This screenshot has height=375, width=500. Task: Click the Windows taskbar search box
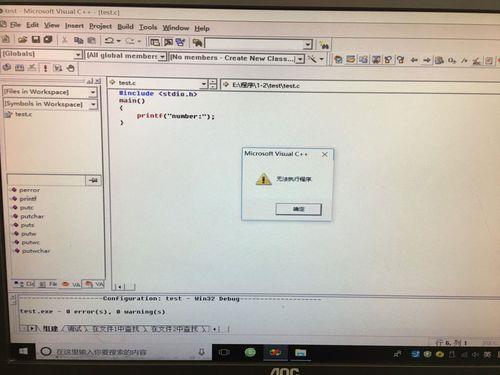click(x=123, y=352)
